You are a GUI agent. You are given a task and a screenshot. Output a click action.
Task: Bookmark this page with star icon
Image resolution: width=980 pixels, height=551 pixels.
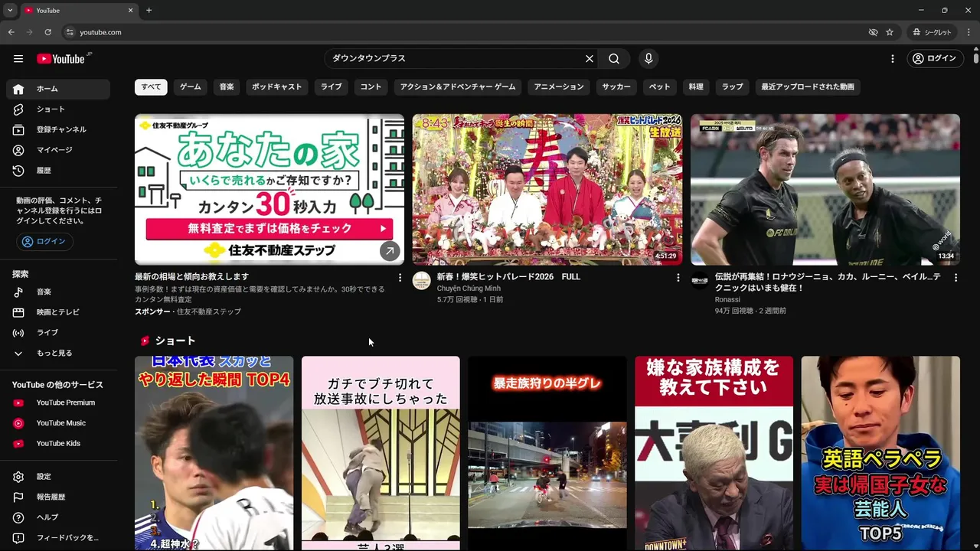click(890, 32)
